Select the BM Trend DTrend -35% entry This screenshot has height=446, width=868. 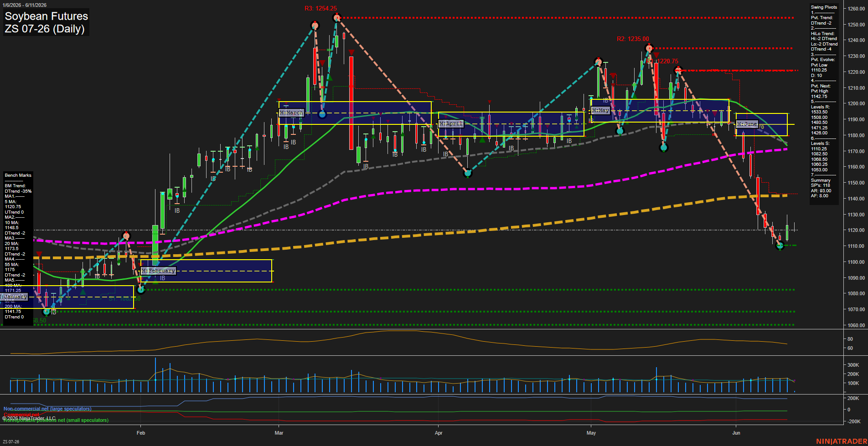point(18,189)
